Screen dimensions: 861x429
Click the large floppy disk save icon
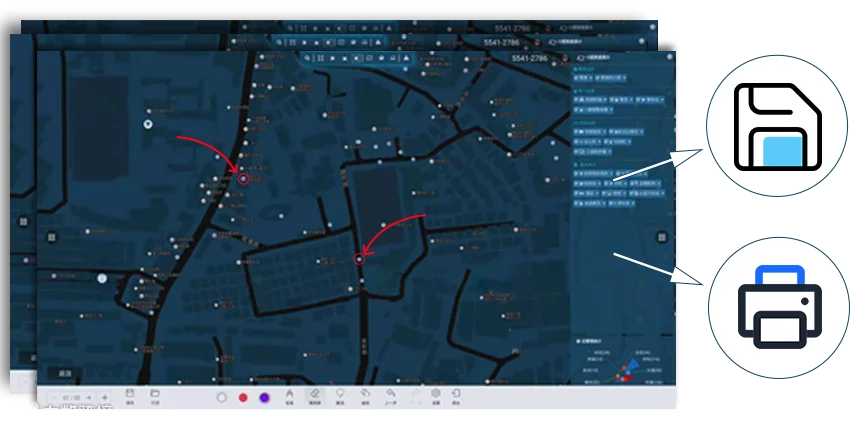(778, 126)
